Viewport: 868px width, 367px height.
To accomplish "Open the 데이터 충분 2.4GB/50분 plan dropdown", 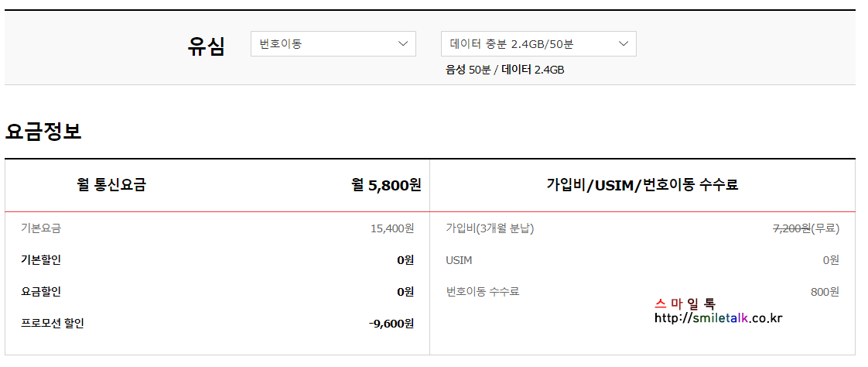I will pos(538,44).
